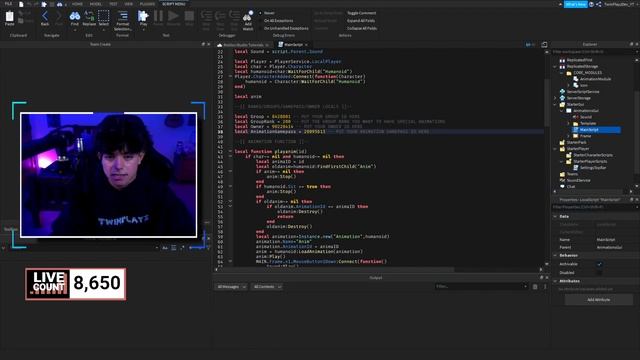Screen dimensions: 640x360
Task: Toggle the Disabled checkbox
Action: tap(600, 272)
